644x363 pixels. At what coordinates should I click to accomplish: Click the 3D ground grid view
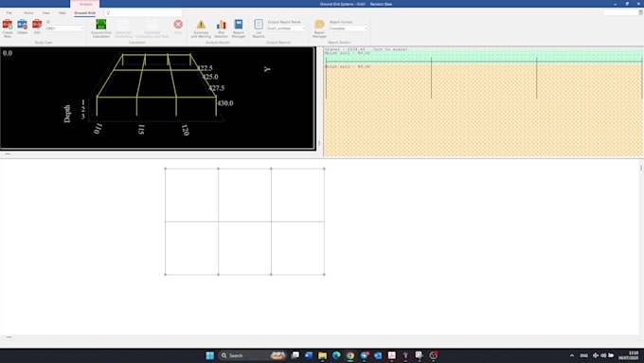click(x=158, y=98)
